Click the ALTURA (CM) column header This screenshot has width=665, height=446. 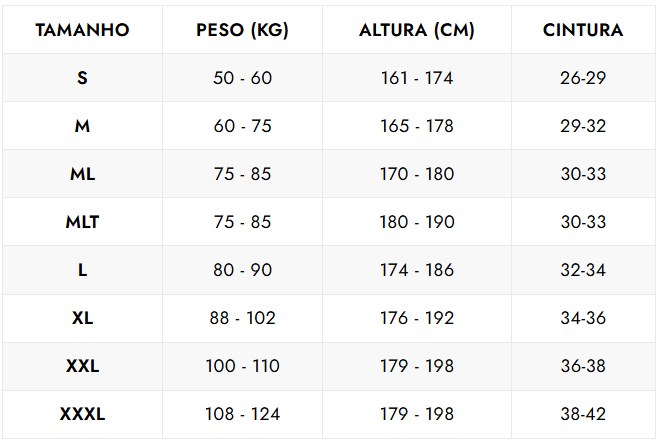pyautogui.click(x=417, y=30)
